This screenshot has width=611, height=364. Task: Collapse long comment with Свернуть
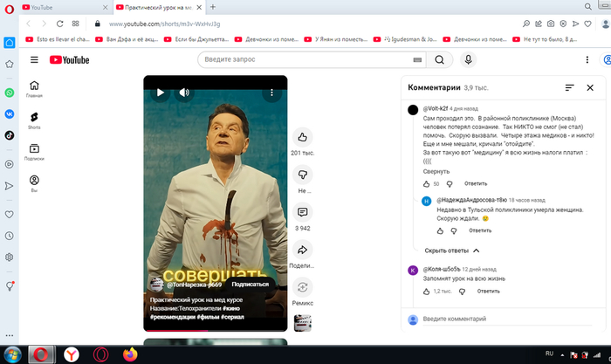[436, 171]
